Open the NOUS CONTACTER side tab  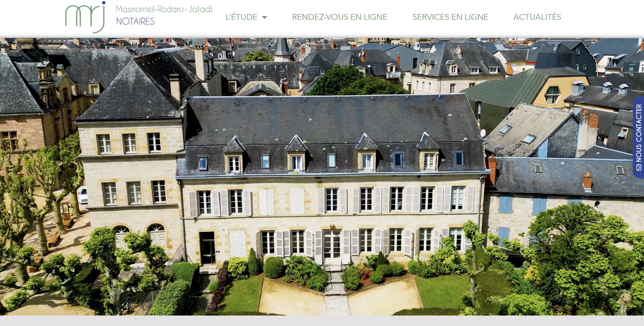point(639,137)
